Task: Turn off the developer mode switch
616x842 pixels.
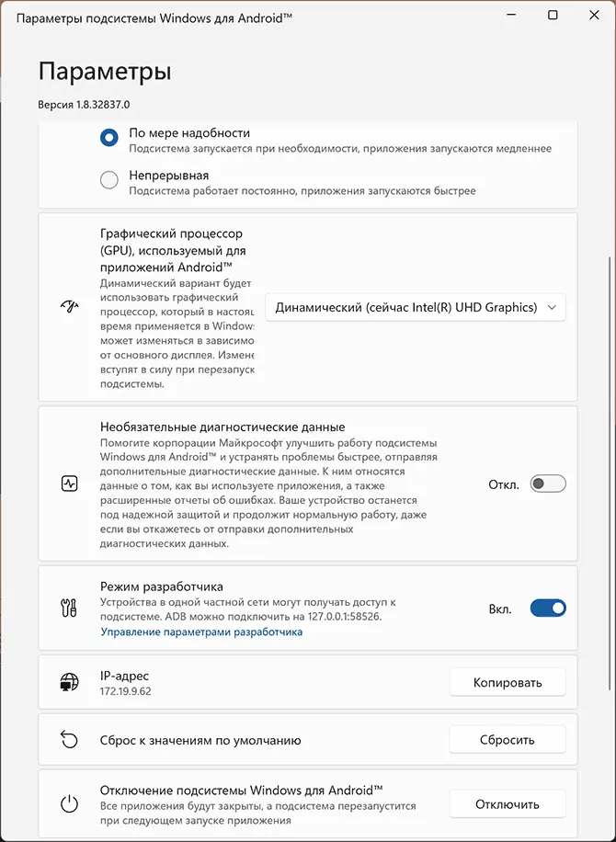Action: click(x=548, y=608)
